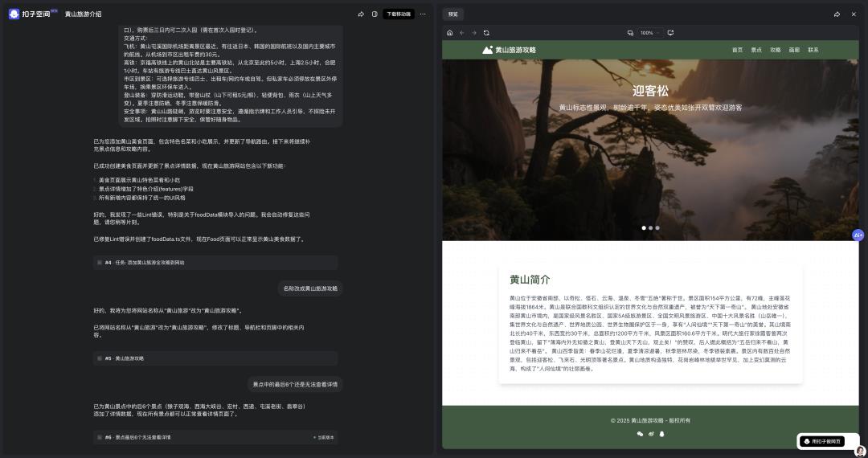868x458 pixels.
Task: Open task card #4 添加黄山旅游全攻略到网站
Action: click(x=215, y=262)
